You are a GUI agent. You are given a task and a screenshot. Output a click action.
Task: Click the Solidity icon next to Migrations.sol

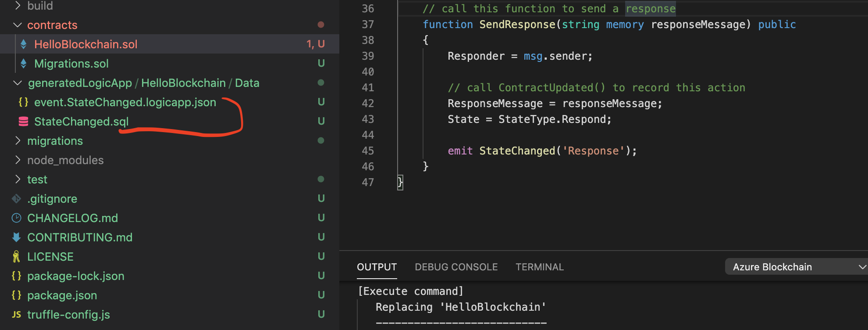[24, 64]
